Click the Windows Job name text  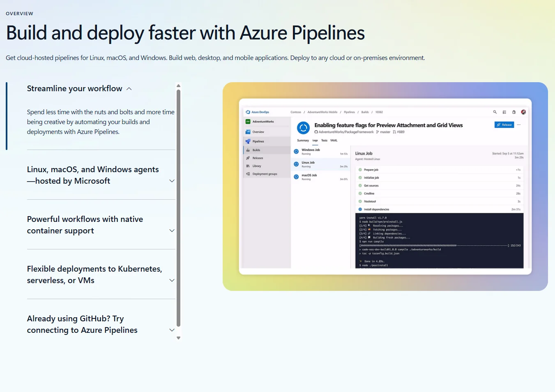point(311,150)
